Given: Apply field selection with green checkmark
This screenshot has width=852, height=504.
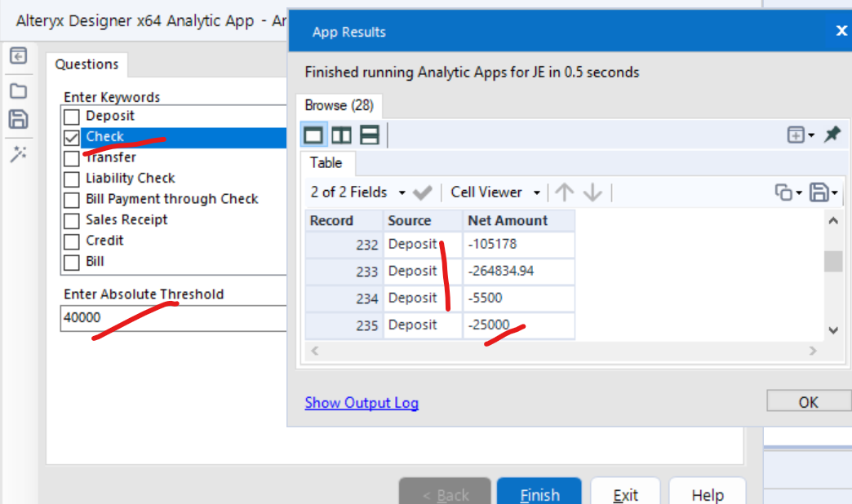Looking at the screenshot, I should click(422, 192).
